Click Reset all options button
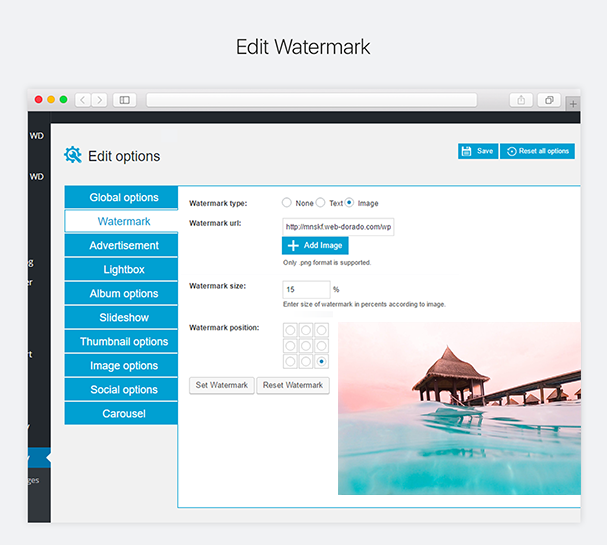Image resolution: width=607 pixels, height=545 pixels. coord(538,151)
